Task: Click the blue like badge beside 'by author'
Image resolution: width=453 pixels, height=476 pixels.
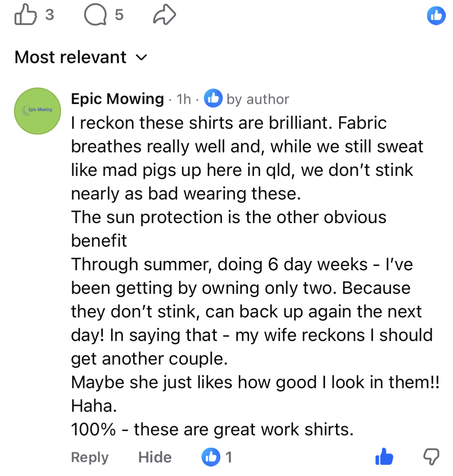Action: (x=213, y=99)
